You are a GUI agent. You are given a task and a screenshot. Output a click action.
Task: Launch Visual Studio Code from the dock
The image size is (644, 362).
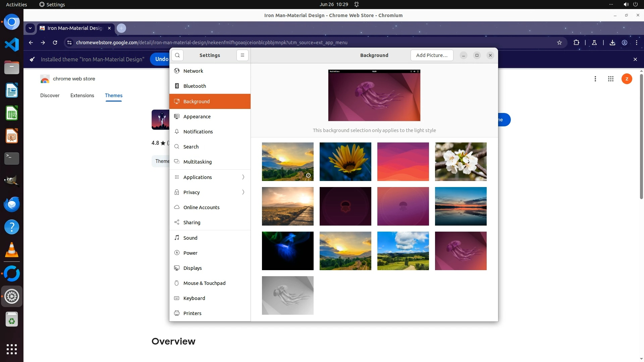click(12, 45)
